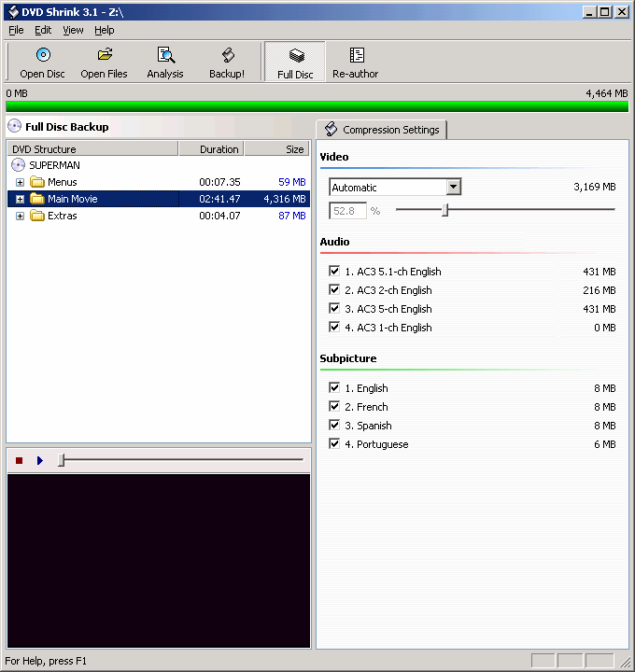Open the Edit menu
This screenshot has height=672, width=635.
coord(43,30)
